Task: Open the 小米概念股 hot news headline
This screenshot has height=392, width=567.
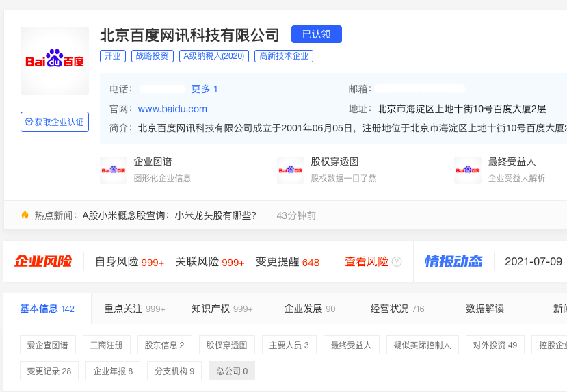Action: pos(169,216)
